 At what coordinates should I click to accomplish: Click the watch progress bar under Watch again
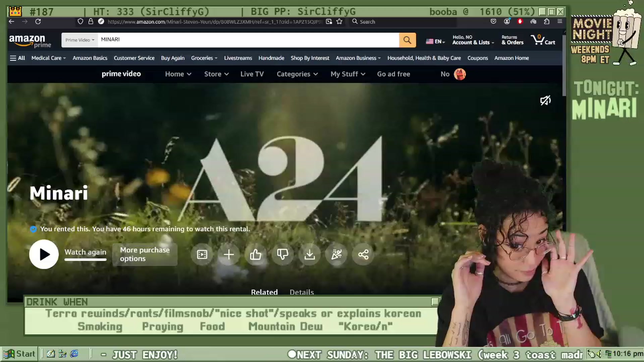(x=85, y=259)
